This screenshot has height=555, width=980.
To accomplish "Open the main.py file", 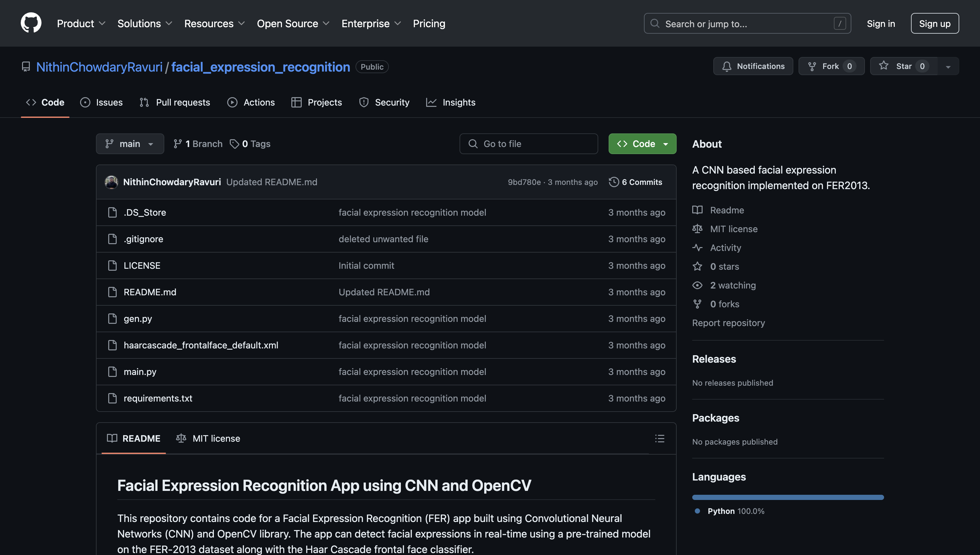I will tap(140, 372).
